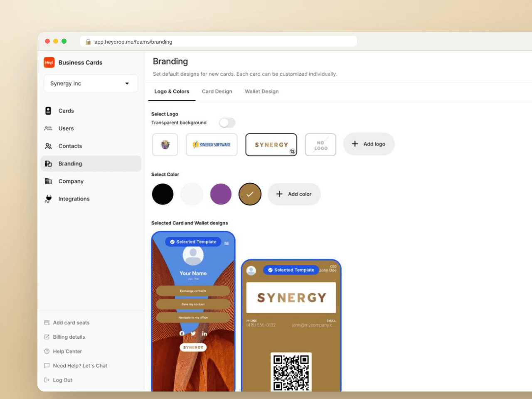Image resolution: width=532 pixels, height=399 pixels.
Task: Select the Synergy Software logo thumbnail
Action: tap(212, 145)
